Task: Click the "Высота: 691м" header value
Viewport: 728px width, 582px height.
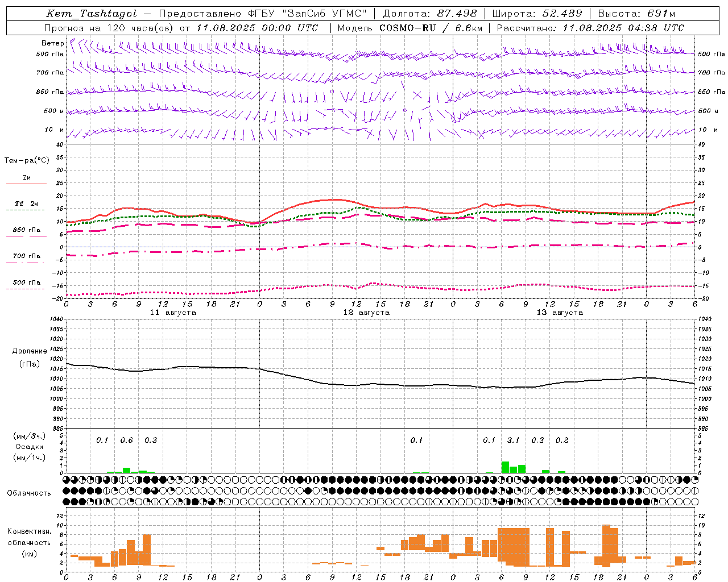Action: [x=637, y=14]
